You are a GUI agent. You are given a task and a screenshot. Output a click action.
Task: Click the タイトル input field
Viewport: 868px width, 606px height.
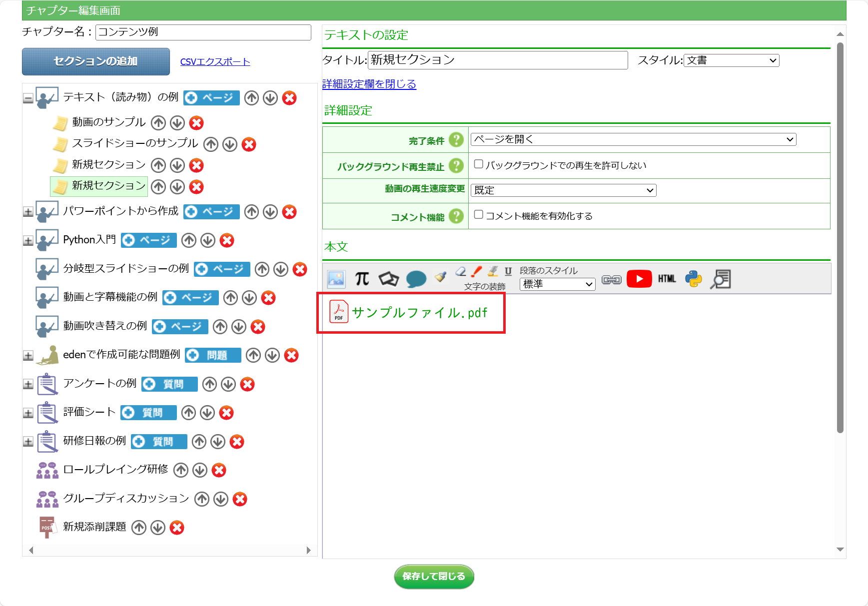point(497,60)
